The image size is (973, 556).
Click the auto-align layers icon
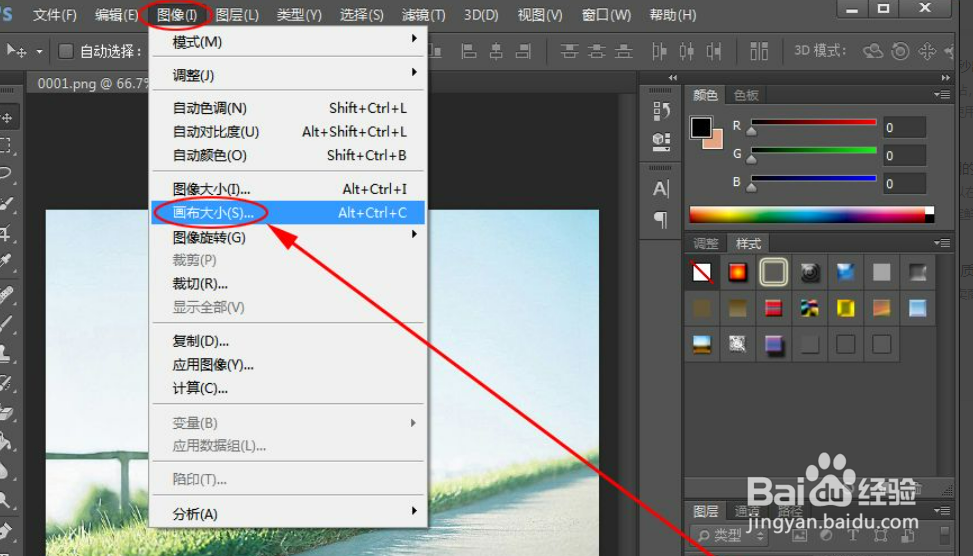(759, 51)
